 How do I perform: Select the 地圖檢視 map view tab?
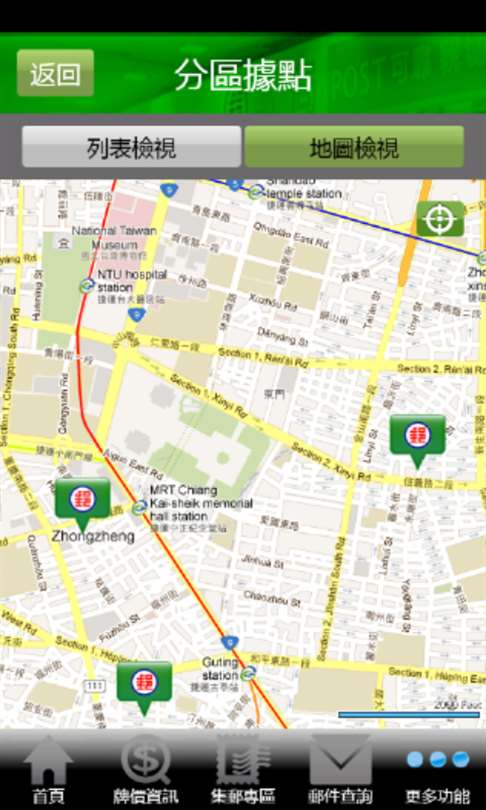[354, 147]
